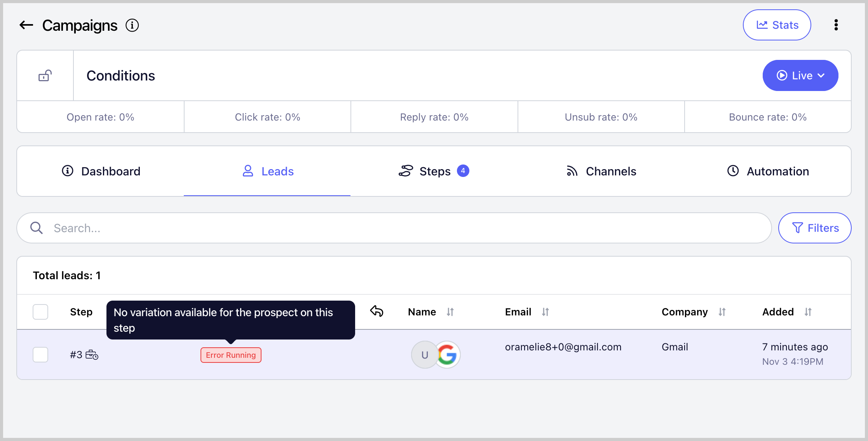Click the unlock padlock icon beside Conditions
Screen dimensions: 868x441
click(45, 75)
